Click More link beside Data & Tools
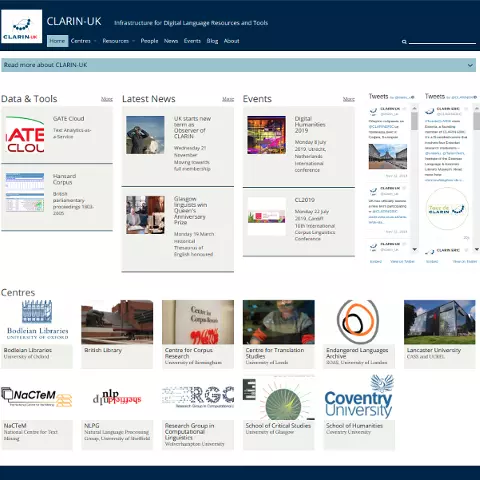480x480 pixels. (107, 99)
